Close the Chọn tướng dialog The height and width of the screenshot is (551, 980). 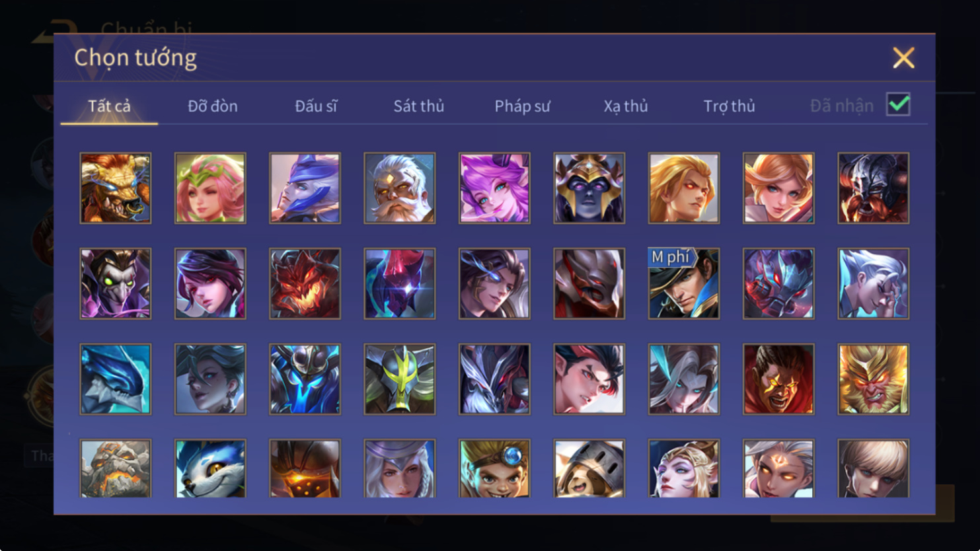point(903,57)
